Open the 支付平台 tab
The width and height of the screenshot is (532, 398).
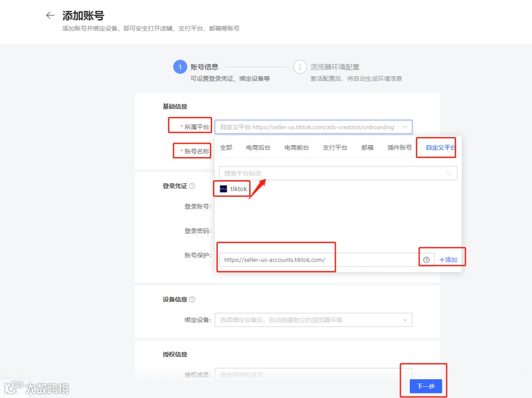click(x=335, y=147)
